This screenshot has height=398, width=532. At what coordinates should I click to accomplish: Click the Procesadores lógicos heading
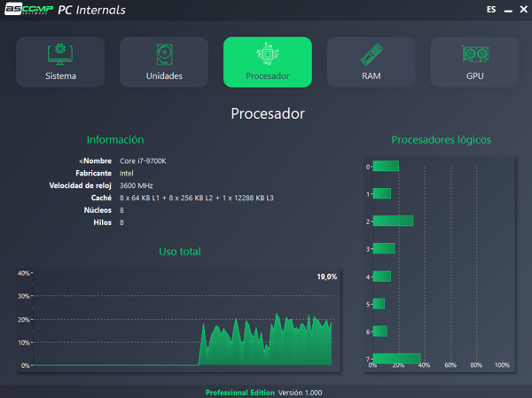click(x=441, y=140)
